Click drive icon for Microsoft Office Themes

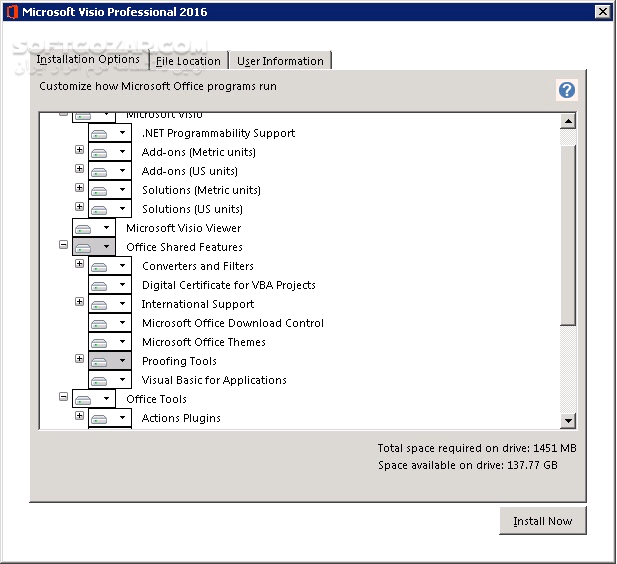pyautogui.click(x=101, y=343)
